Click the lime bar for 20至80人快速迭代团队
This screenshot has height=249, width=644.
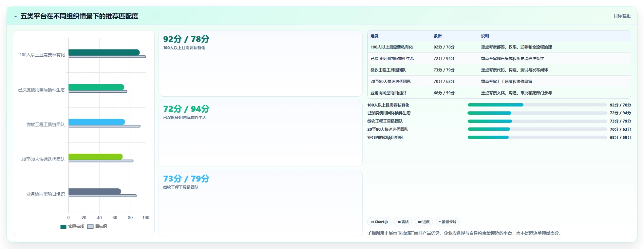click(x=96, y=157)
